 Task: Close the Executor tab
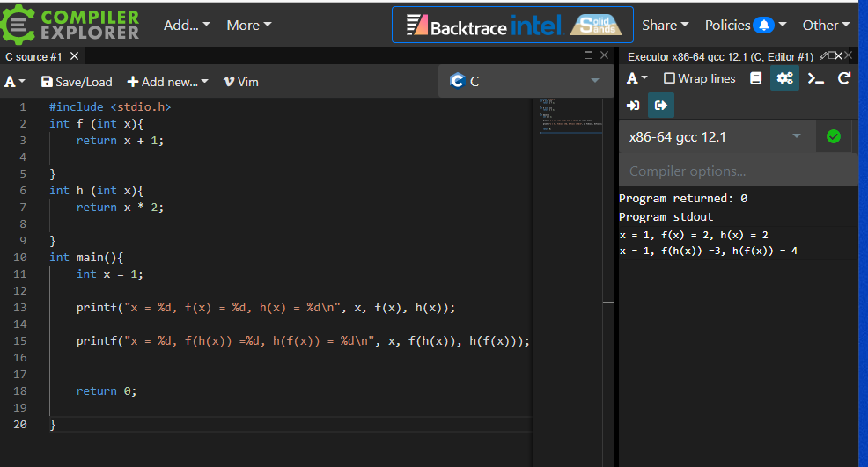[x=839, y=56]
